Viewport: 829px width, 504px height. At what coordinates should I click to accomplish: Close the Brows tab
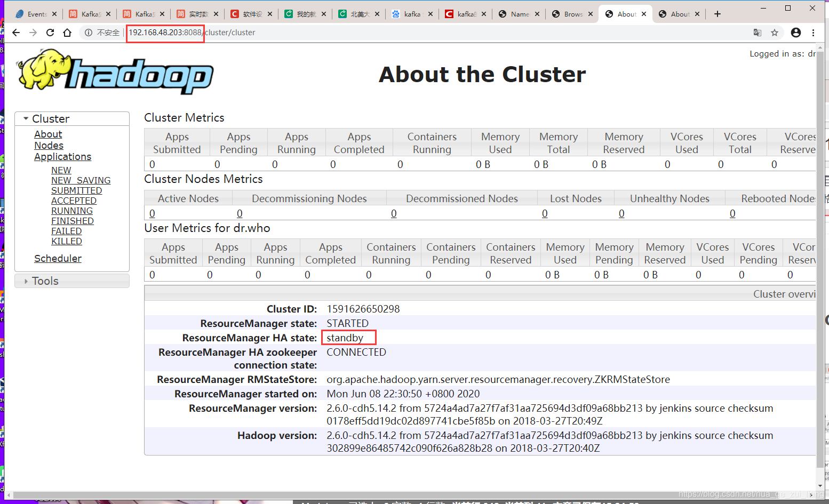(591, 14)
